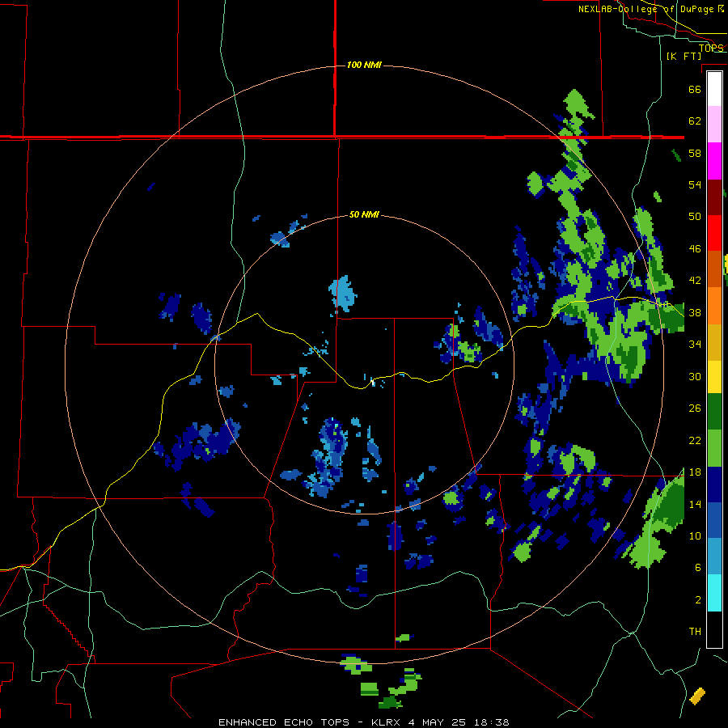
Task: Click the bright yellow legend swatch
Action: pyautogui.click(x=714, y=376)
